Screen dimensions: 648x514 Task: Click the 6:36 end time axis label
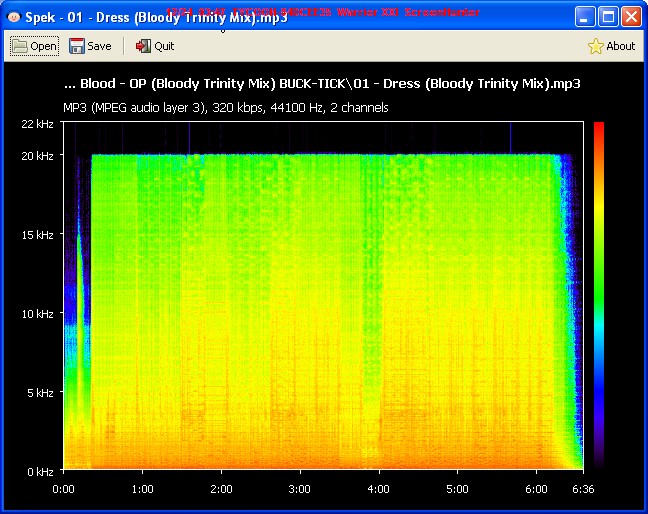click(x=581, y=490)
